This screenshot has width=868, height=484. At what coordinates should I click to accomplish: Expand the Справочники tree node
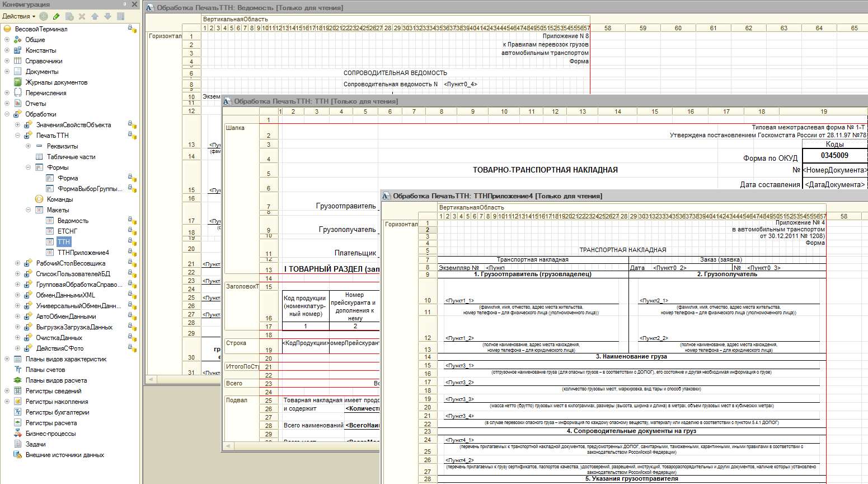[x=7, y=61]
